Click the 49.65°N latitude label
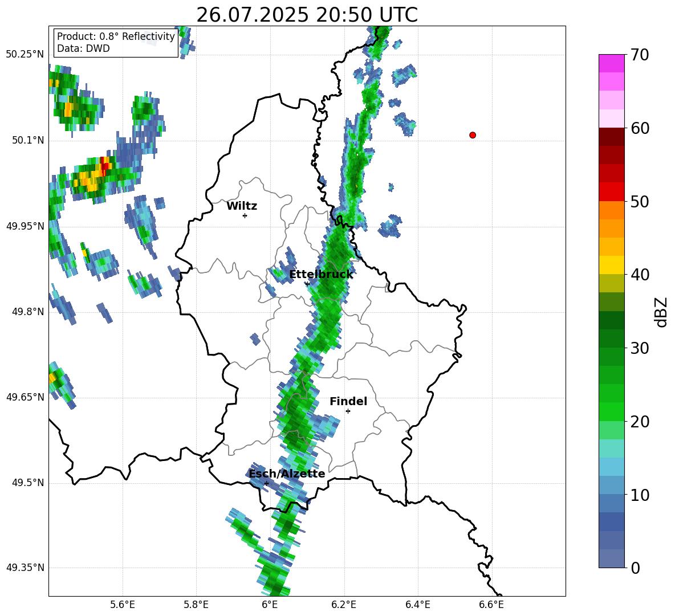675x616 pixels. [x=25, y=397]
